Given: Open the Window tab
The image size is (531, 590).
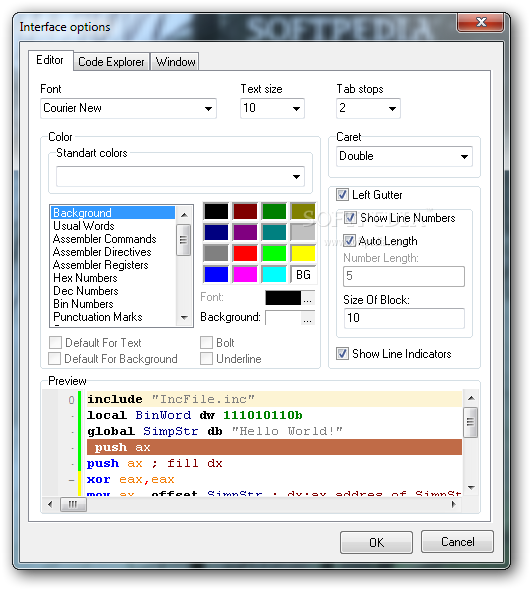Looking at the screenshot, I should pyautogui.click(x=175, y=61).
